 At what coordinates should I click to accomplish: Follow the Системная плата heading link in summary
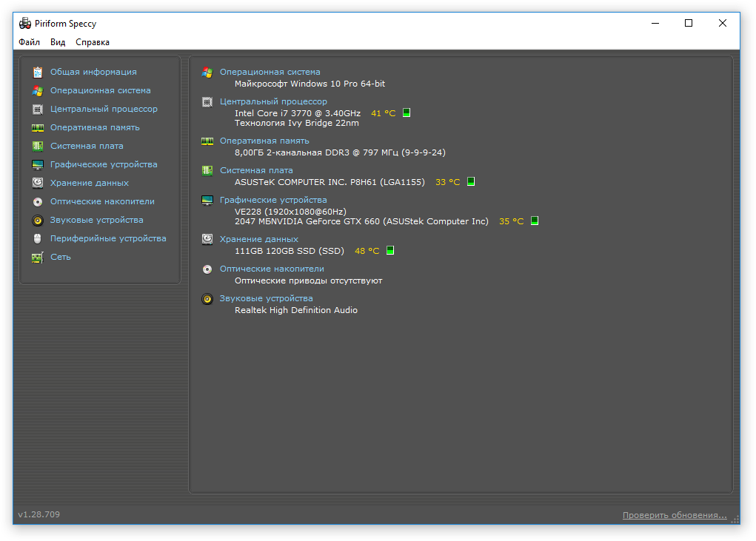pyautogui.click(x=256, y=170)
